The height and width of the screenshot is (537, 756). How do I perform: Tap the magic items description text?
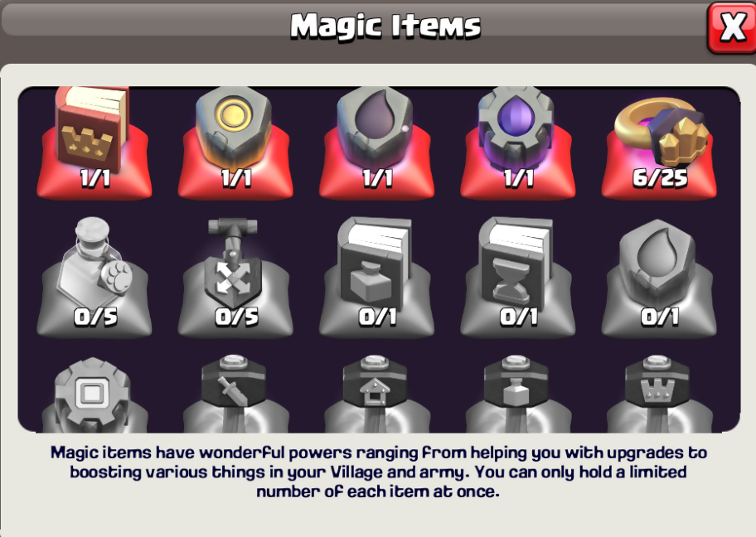(378, 472)
